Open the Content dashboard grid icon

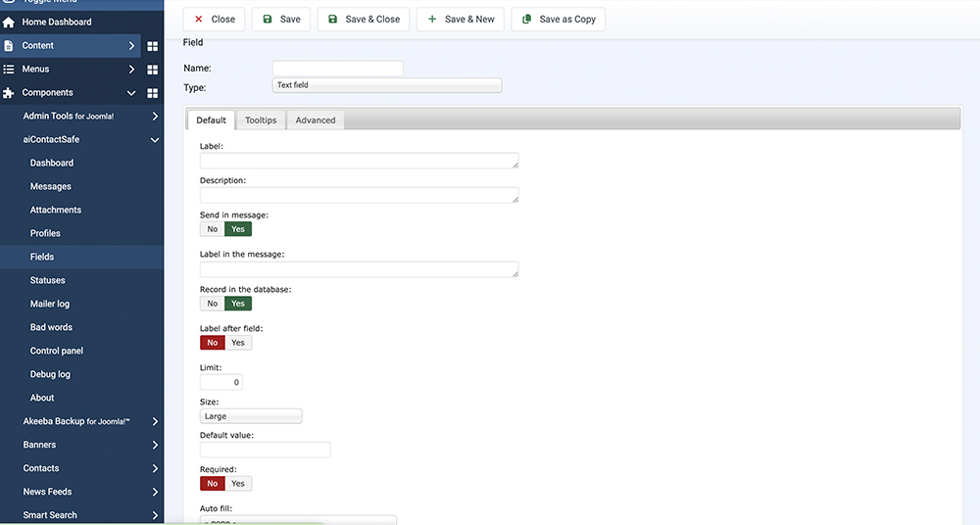(153, 46)
